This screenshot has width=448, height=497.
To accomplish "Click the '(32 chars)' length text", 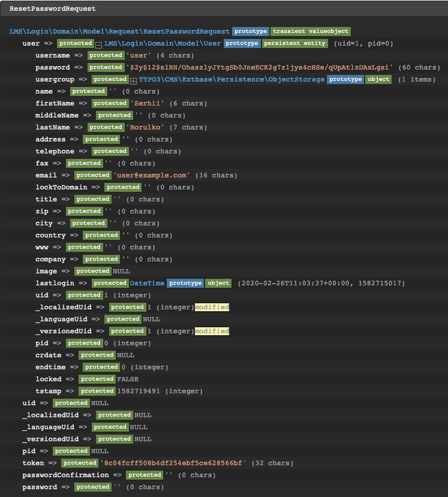I will [x=272, y=463].
